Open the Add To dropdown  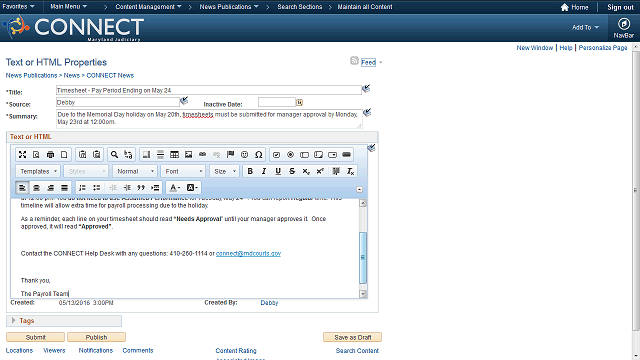coord(585,27)
